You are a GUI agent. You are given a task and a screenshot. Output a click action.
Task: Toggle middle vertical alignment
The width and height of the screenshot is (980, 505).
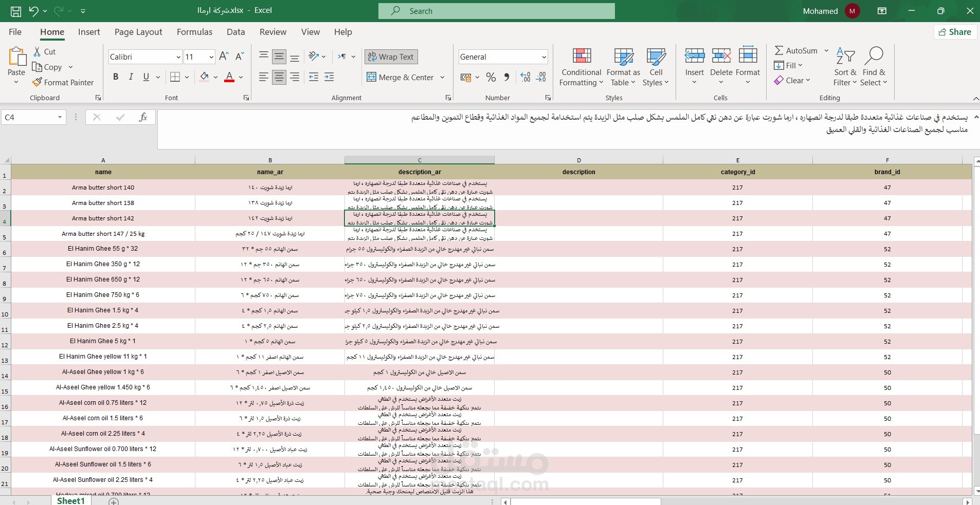click(279, 57)
